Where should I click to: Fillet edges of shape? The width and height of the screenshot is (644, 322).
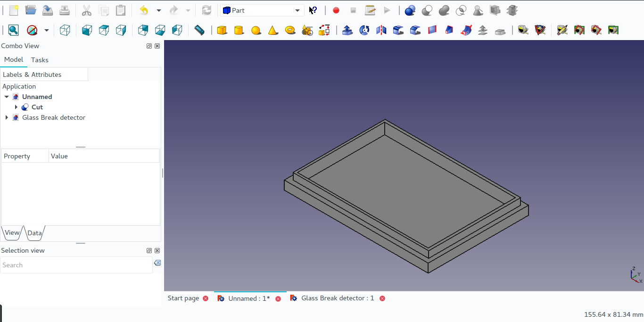click(x=398, y=30)
